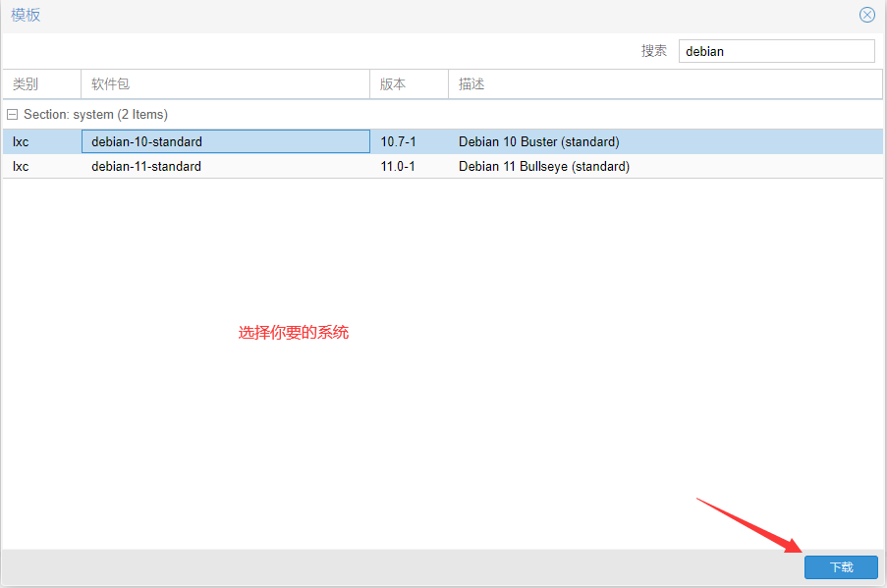Click the red 选择你要的系统 annotation
Image resolution: width=887 pixels, height=588 pixels.
tap(293, 333)
